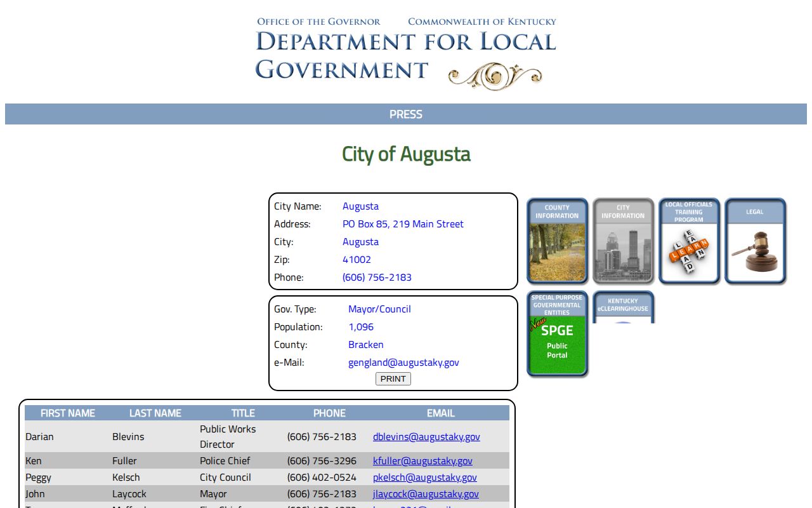Click the Department for Local Government logo
Screen dimensions: 812x508
[406, 53]
